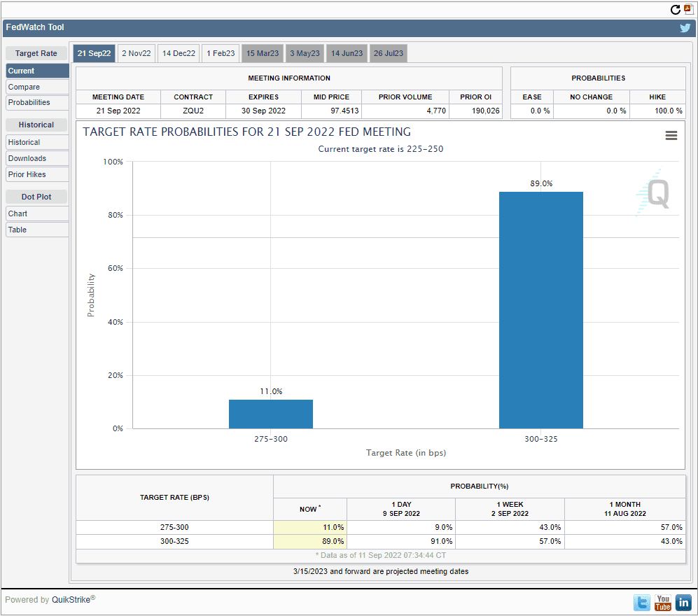
Task: Select the 15 Mar23 projected meeting tab
Action: tap(263, 54)
